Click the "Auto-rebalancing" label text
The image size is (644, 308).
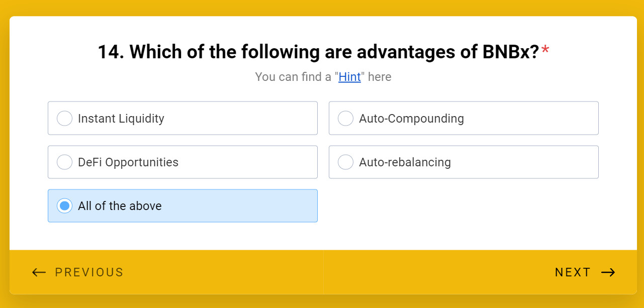(x=405, y=162)
